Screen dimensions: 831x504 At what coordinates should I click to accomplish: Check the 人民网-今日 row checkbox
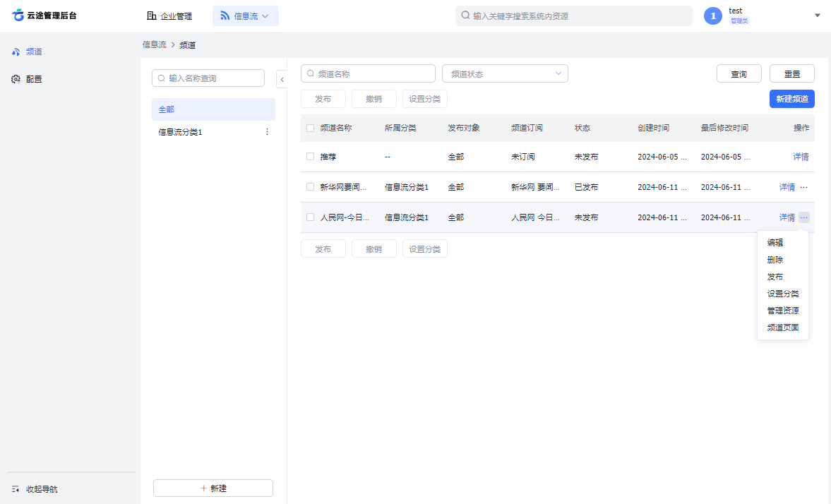[310, 217]
